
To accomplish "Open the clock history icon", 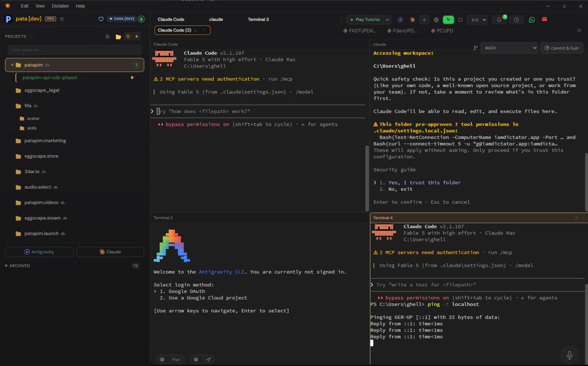I will coord(516,20).
